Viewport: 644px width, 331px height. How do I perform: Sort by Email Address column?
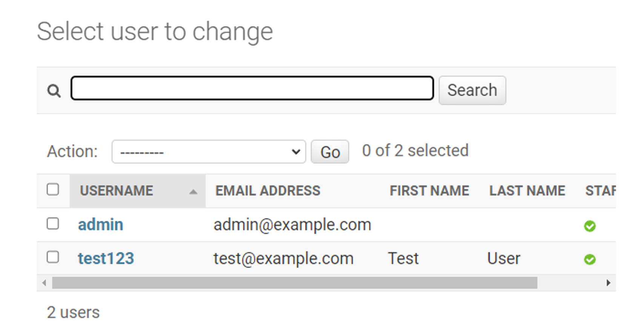tap(267, 191)
